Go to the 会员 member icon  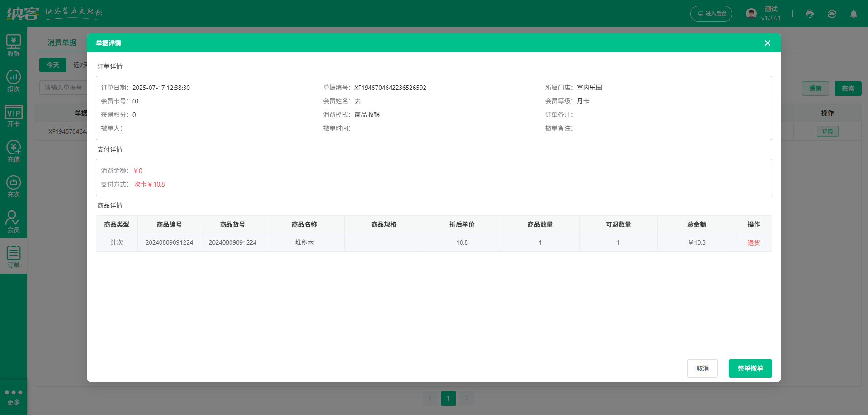point(14,222)
